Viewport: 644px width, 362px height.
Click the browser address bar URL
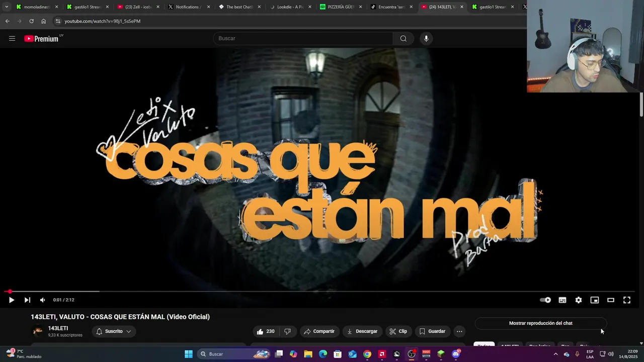[103, 21]
